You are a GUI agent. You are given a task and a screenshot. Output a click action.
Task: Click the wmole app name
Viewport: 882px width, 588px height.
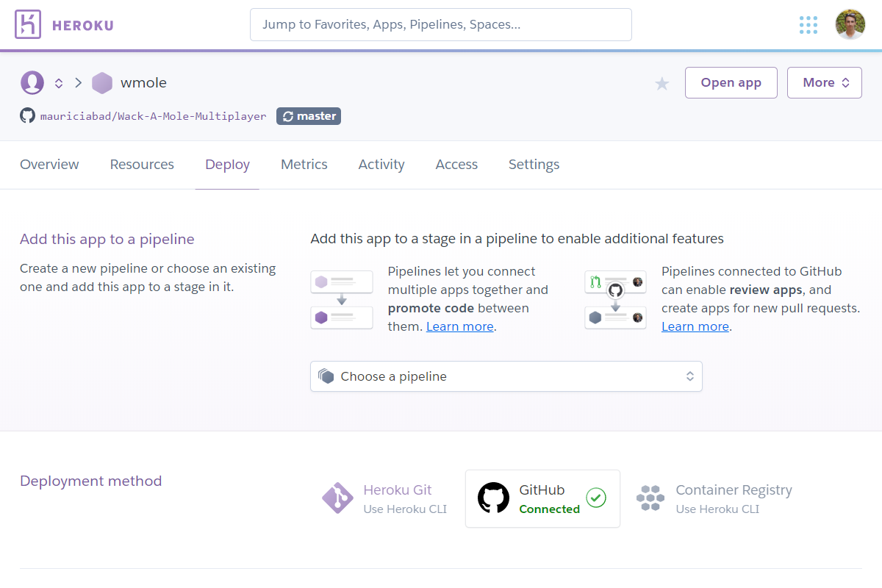(x=143, y=83)
